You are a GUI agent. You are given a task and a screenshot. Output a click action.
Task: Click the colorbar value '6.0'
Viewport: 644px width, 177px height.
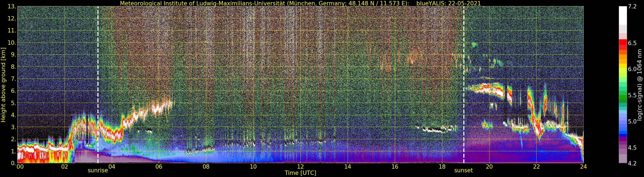(x=632, y=69)
